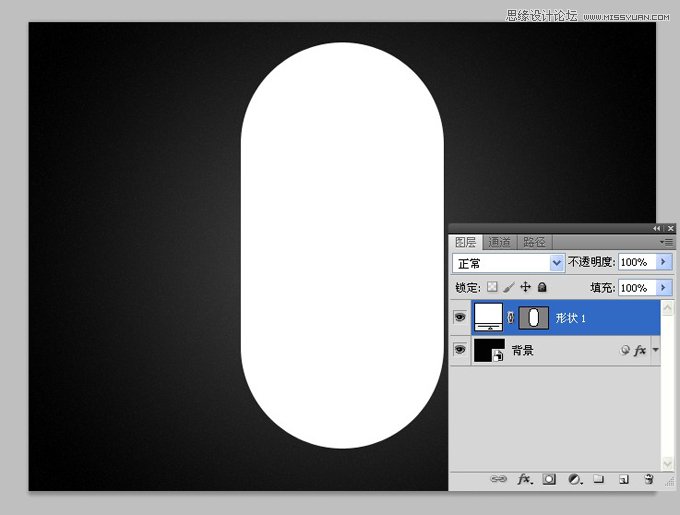Open the blend mode dropdown showing 正常
The image size is (680, 515).
[508, 263]
